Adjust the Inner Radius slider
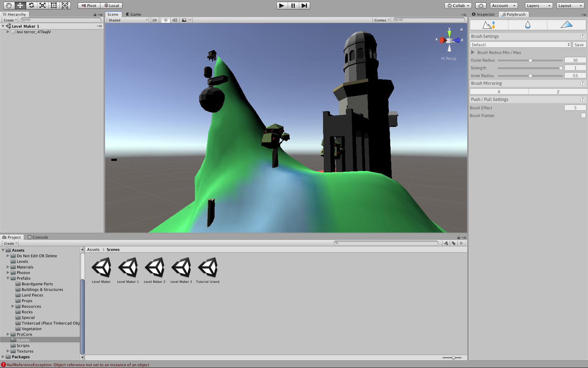The image size is (588, 368). pos(530,76)
